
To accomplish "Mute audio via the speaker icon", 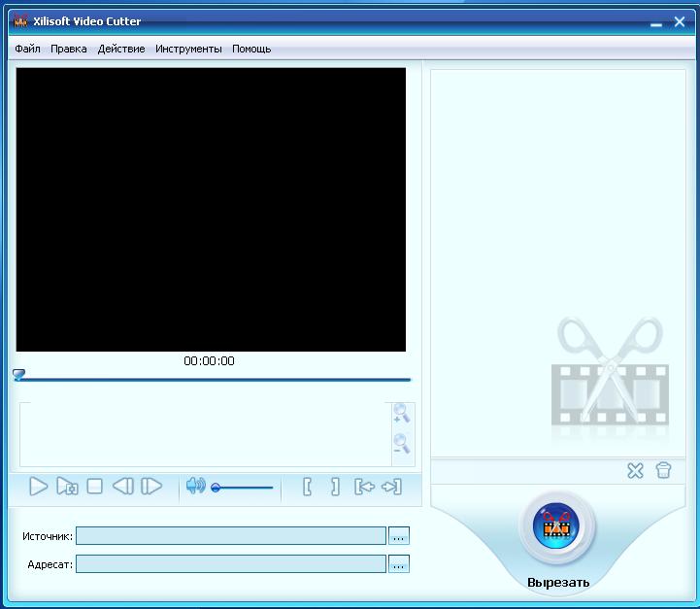I will 195,486.
